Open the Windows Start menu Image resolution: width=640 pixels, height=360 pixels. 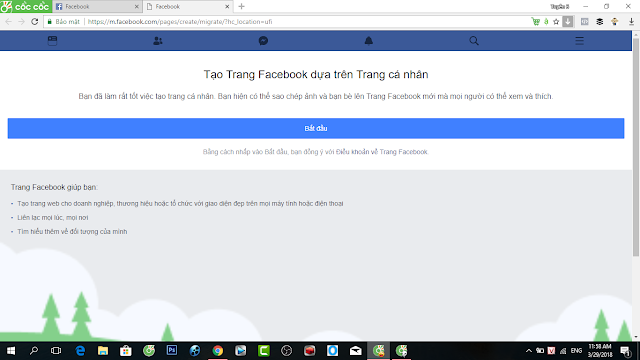[11, 351]
